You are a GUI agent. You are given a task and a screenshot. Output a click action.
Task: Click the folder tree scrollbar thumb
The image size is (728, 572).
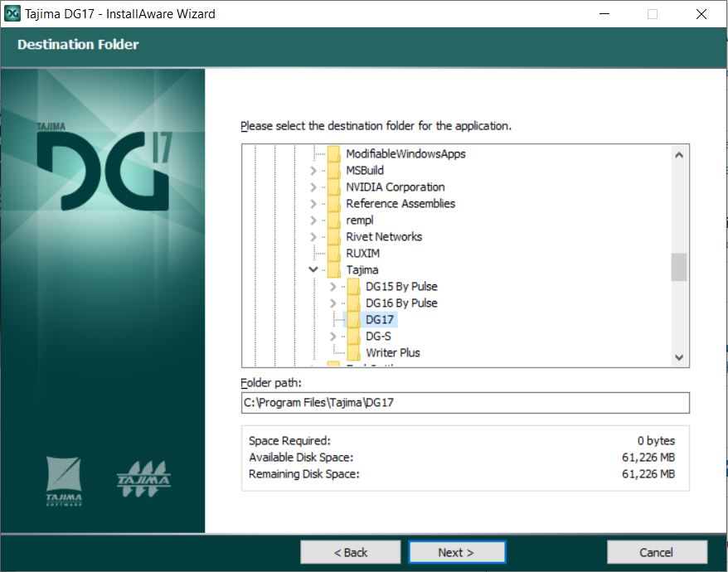pos(679,267)
